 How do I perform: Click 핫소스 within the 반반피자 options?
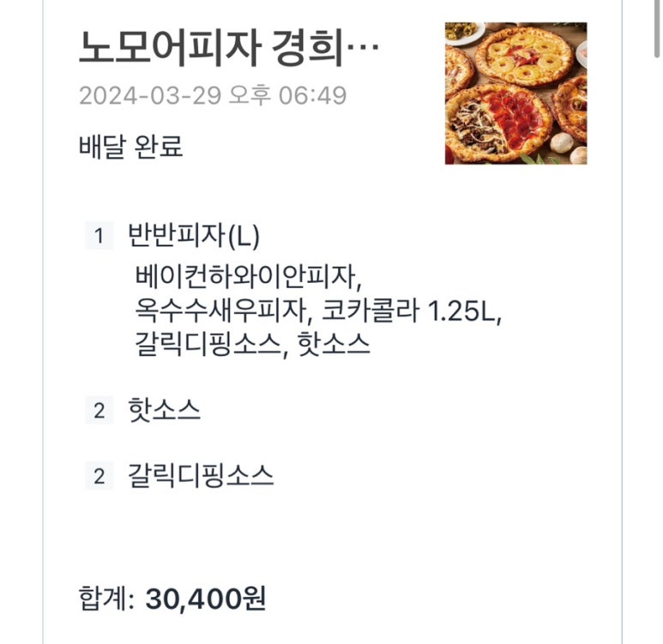pos(334,344)
